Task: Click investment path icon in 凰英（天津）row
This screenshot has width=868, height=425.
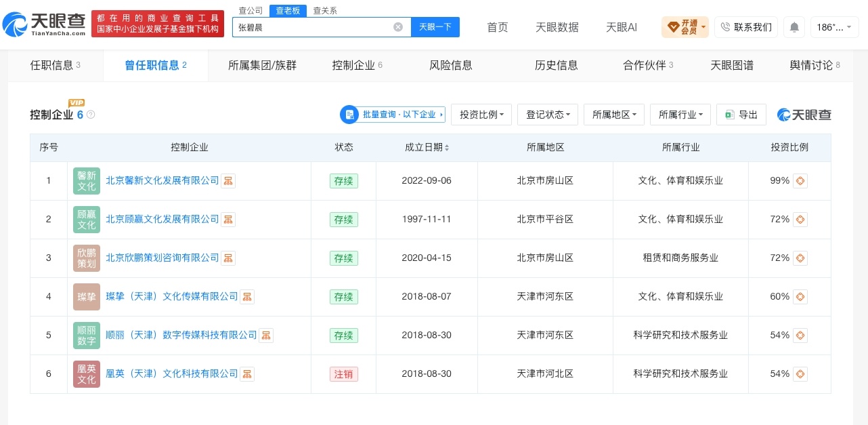Action: click(x=800, y=374)
